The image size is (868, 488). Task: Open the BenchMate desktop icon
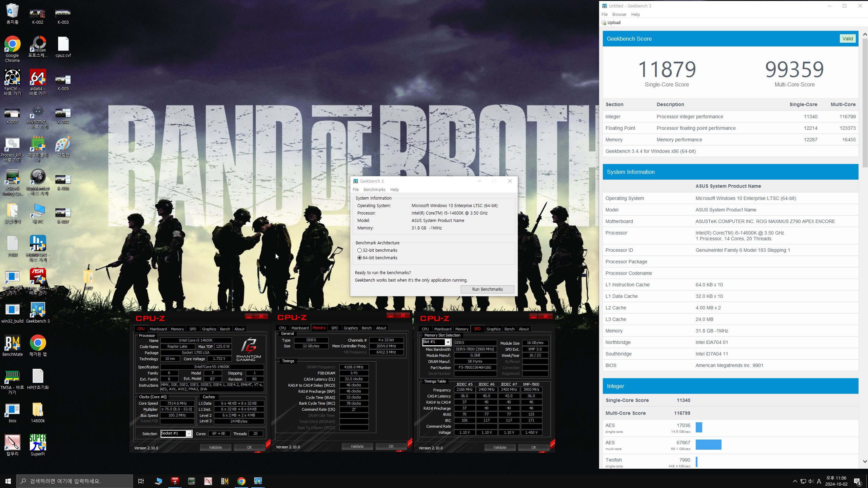click(x=12, y=346)
